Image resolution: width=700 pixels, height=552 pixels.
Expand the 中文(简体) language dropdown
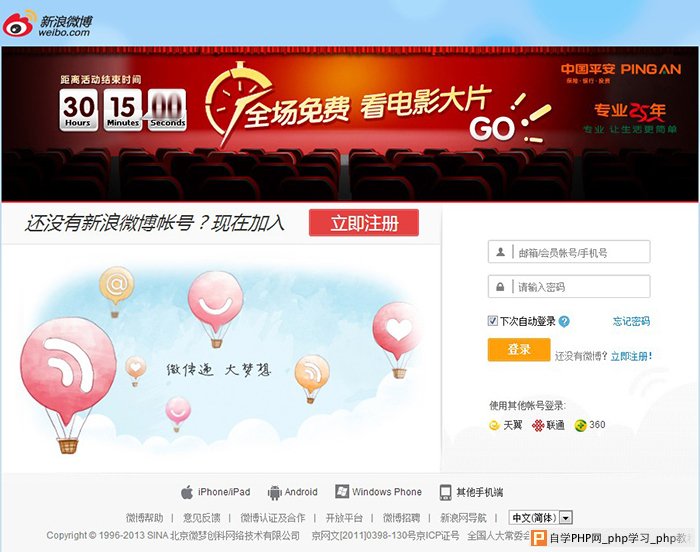point(541,518)
